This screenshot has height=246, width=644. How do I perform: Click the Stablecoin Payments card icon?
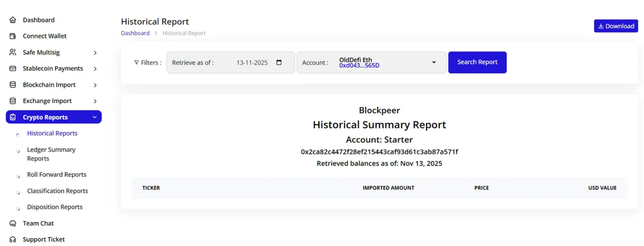13,68
